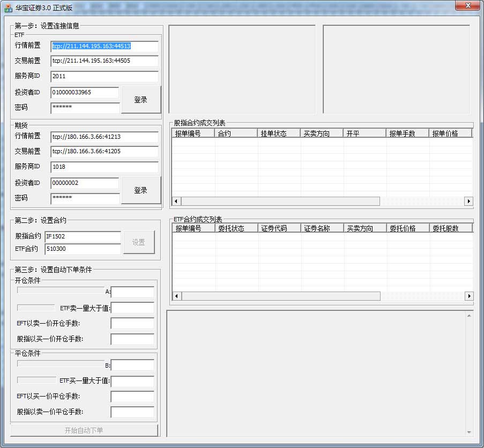Click right scroll arrow of ETF合约成交列表
Viewport: 484px width, 448px height.
(x=468, y=296)
